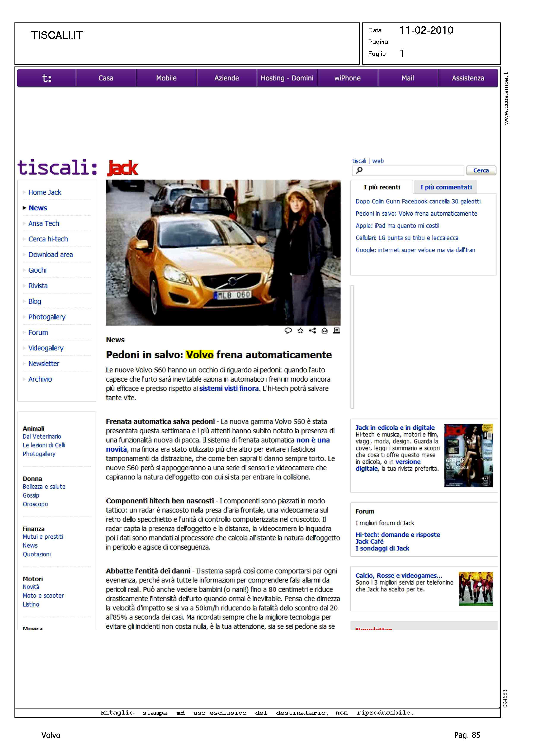The width and height of the screenshot is (539, 756).
Task: Select the I più recenti tab
Action: point(382,187)
